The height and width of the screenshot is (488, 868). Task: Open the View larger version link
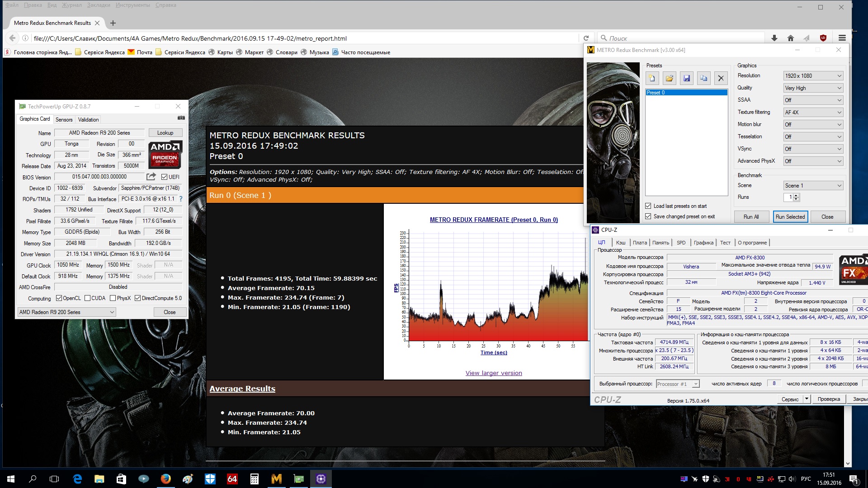pyautogui.click(x=494, y=373)
